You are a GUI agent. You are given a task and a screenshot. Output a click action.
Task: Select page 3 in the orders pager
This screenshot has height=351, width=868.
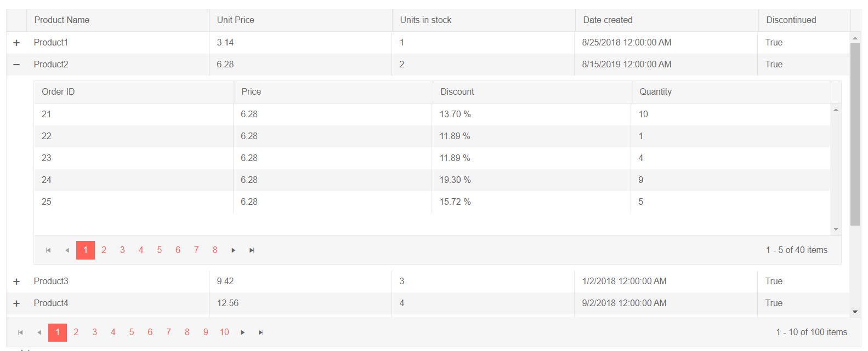(122, 250)
